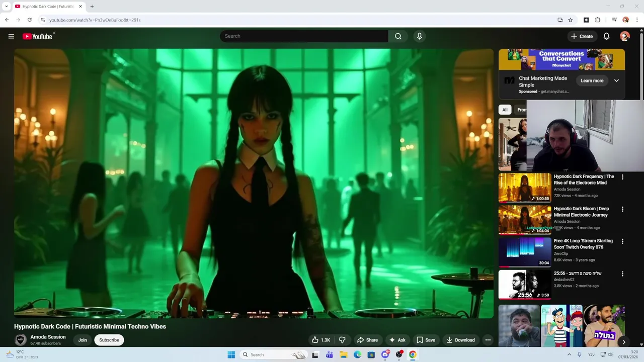The width and height of the screenshot is (644, 362).
Task: Select the All filter chip
Action: click(x=505, y=110)
